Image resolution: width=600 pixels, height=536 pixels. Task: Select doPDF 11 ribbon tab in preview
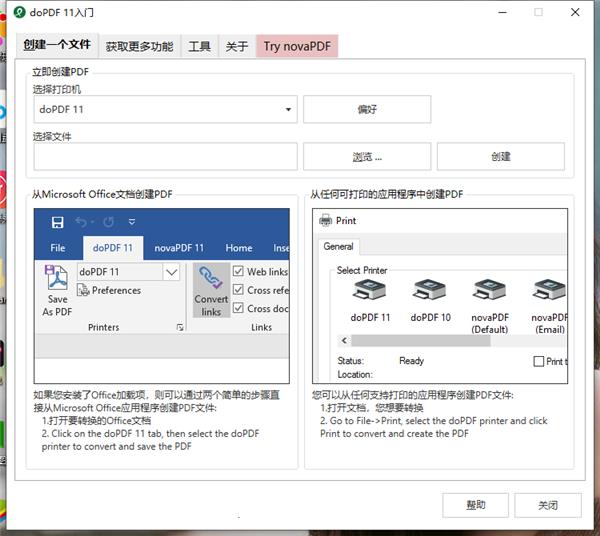tap(112, 248)
